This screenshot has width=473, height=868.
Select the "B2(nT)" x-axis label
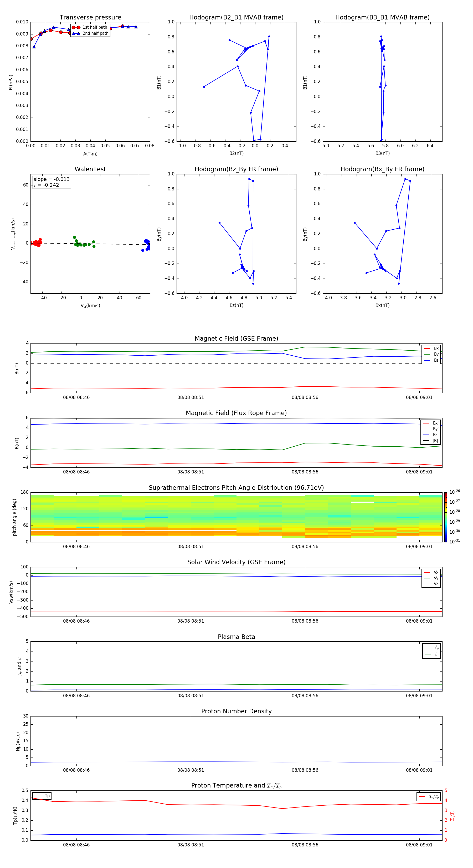(236, 153)
